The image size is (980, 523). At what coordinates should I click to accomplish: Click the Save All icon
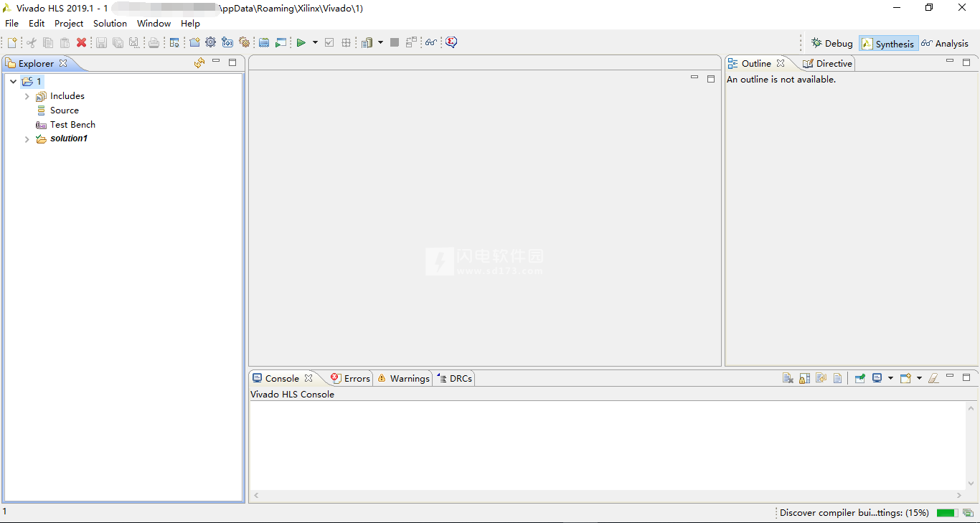tap(118, 42)
